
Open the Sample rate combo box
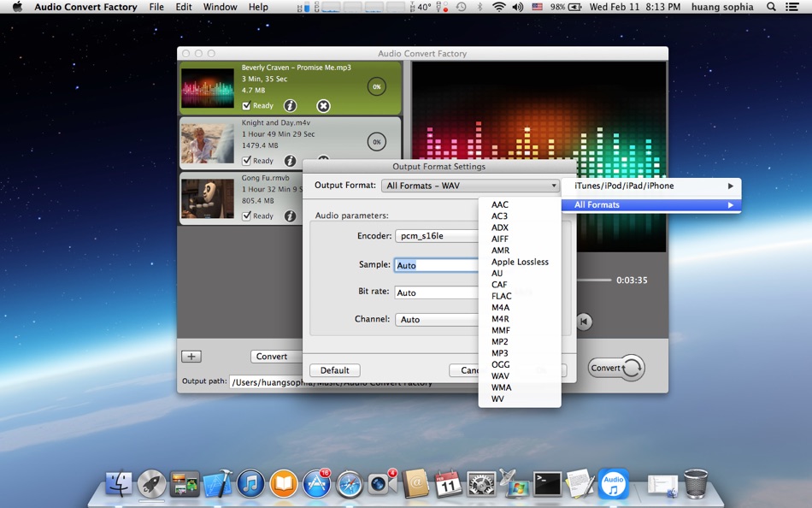(437, 265)
